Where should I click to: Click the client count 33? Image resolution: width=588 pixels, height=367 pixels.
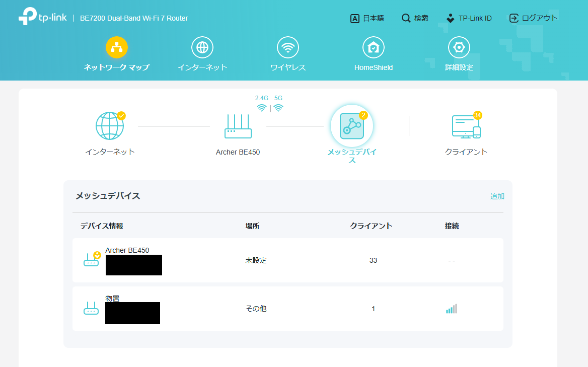pyautogui.click(x=373, y=261)
